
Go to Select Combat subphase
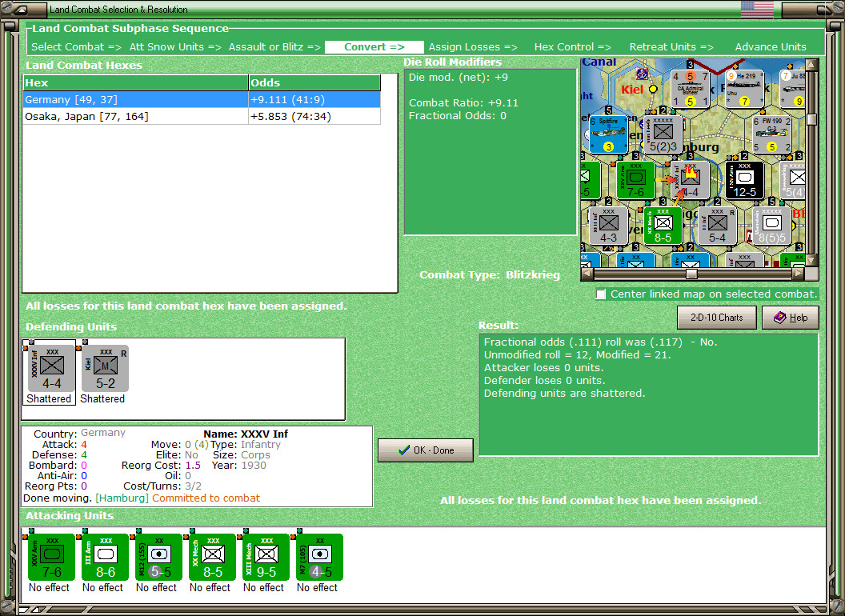77,47
